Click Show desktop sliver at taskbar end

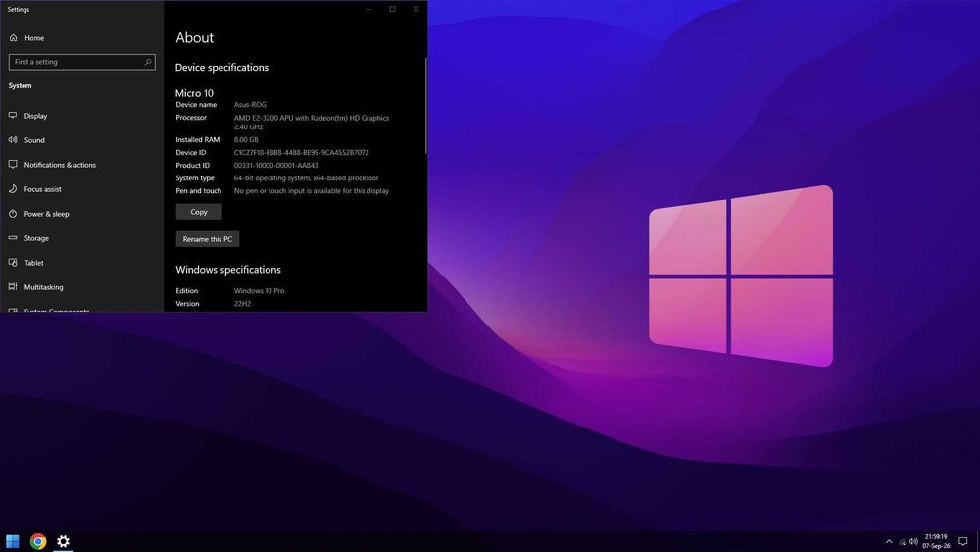[978, 541]
